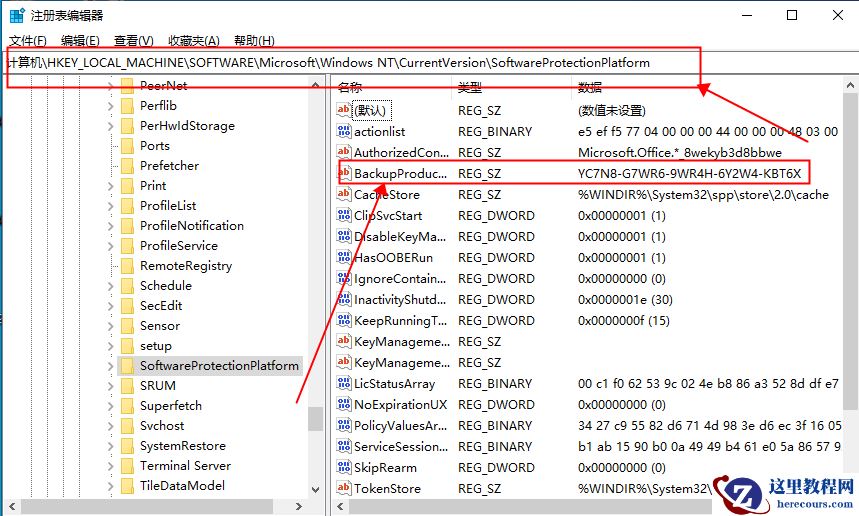Open the 编辑(E) menu
The width and height of the screenshot is (859, 516).
(80, 41)
